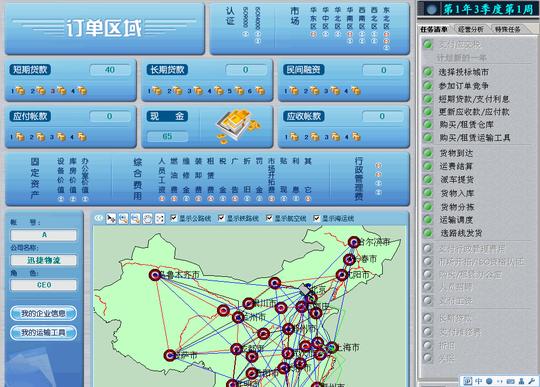Image resolution: width=540 pixels, height=387 pixels.
Task: Click coin stack 2 under 民间融资
Action: click(x=314, y=91)
